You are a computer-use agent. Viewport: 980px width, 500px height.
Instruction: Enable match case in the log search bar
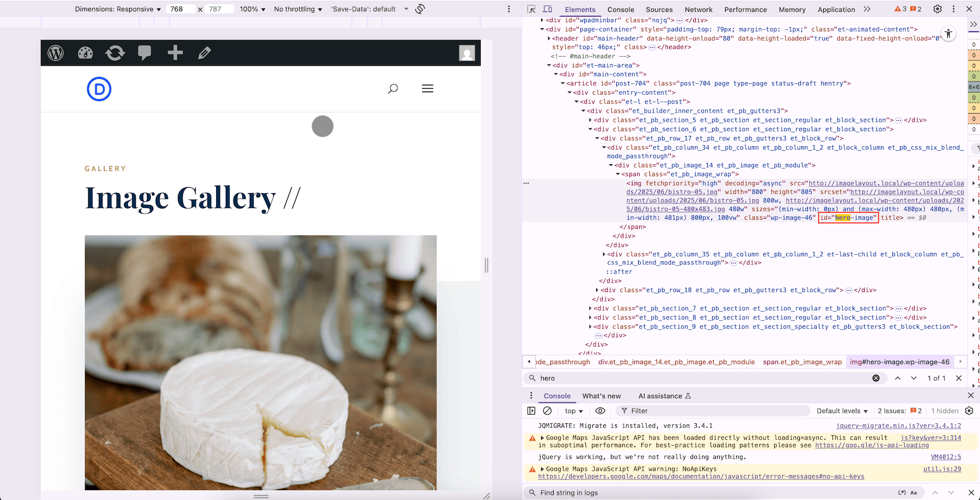[914, 492]
